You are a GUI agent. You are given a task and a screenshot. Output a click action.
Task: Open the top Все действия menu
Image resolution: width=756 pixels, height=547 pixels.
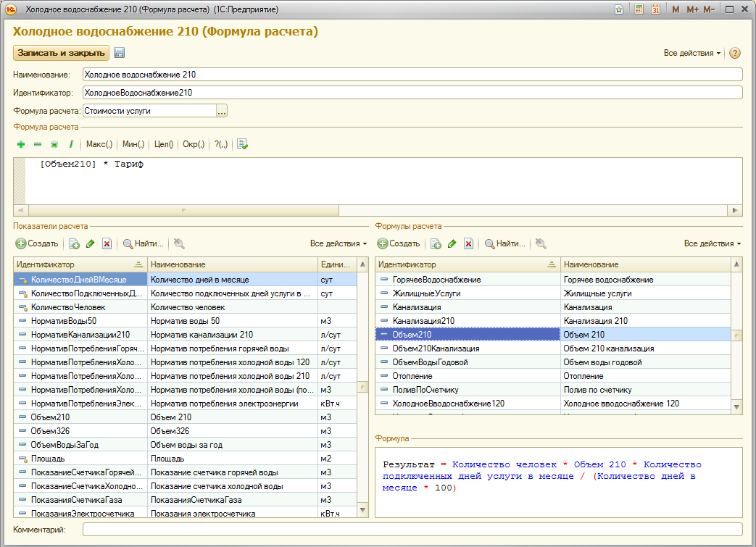click(x=692, y=53)
